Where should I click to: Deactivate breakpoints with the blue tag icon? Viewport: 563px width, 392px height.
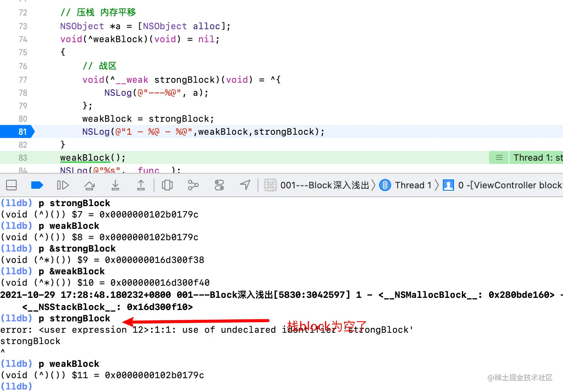(x=37, y=185)
